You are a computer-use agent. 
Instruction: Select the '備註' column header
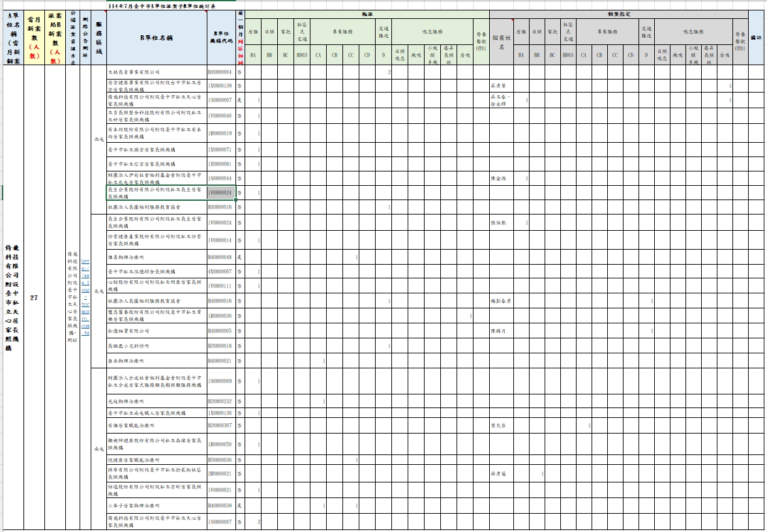(756, 38)
